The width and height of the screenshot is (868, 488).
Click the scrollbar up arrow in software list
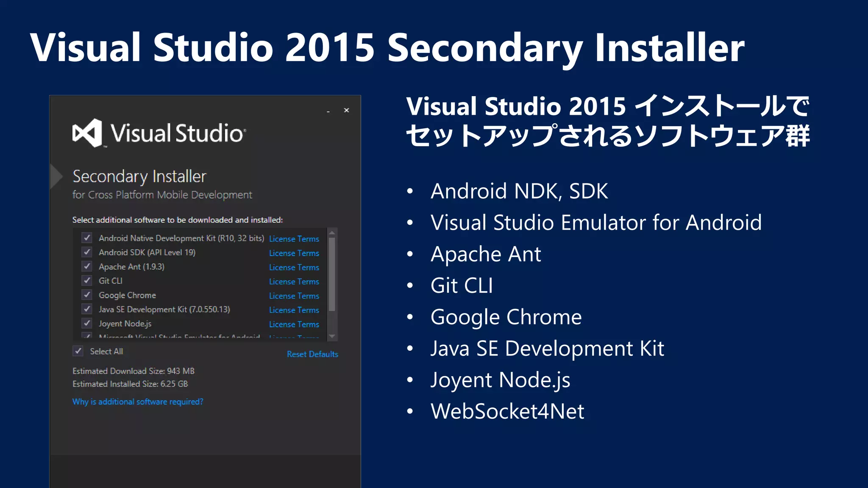pos(332,233)
